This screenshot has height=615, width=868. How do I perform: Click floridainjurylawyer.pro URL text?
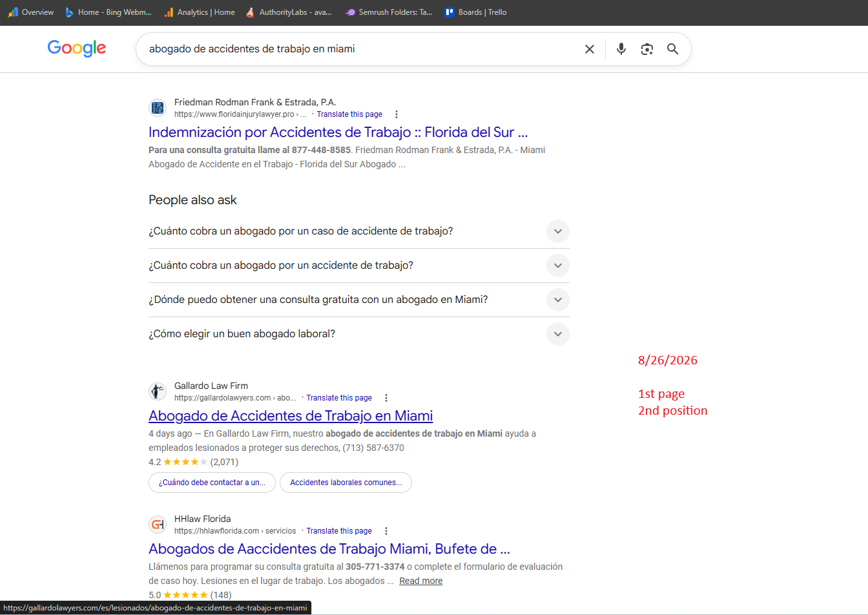pos(240,114)
